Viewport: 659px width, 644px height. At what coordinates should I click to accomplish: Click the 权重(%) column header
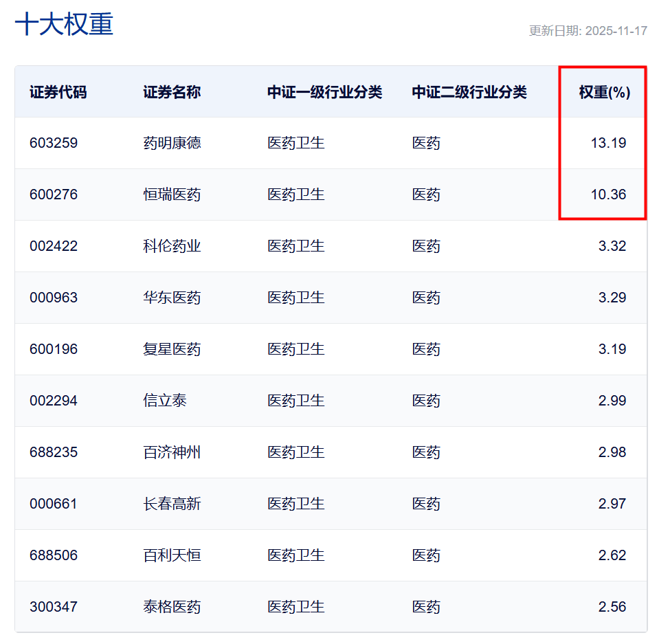coord(605,92)
